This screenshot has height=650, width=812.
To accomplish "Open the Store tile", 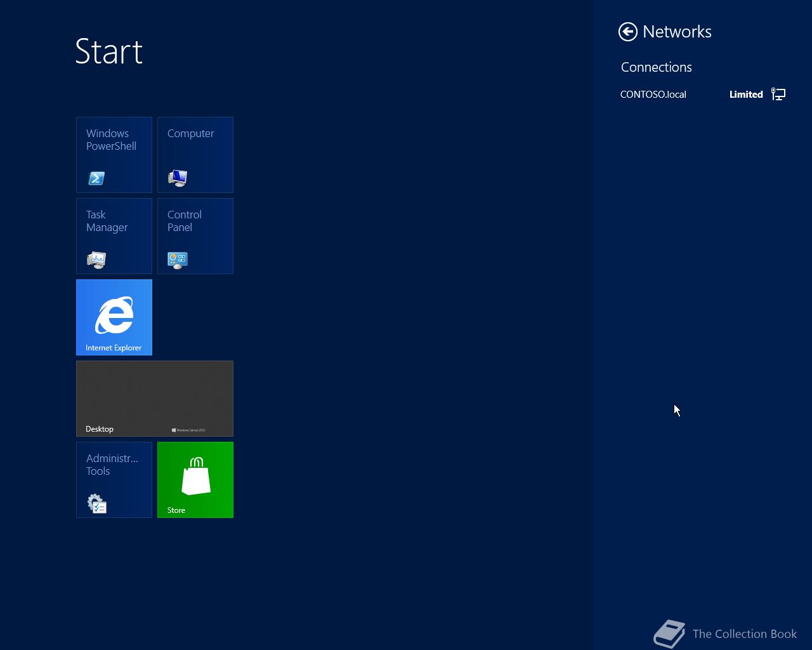I will (x=195, y=480).
